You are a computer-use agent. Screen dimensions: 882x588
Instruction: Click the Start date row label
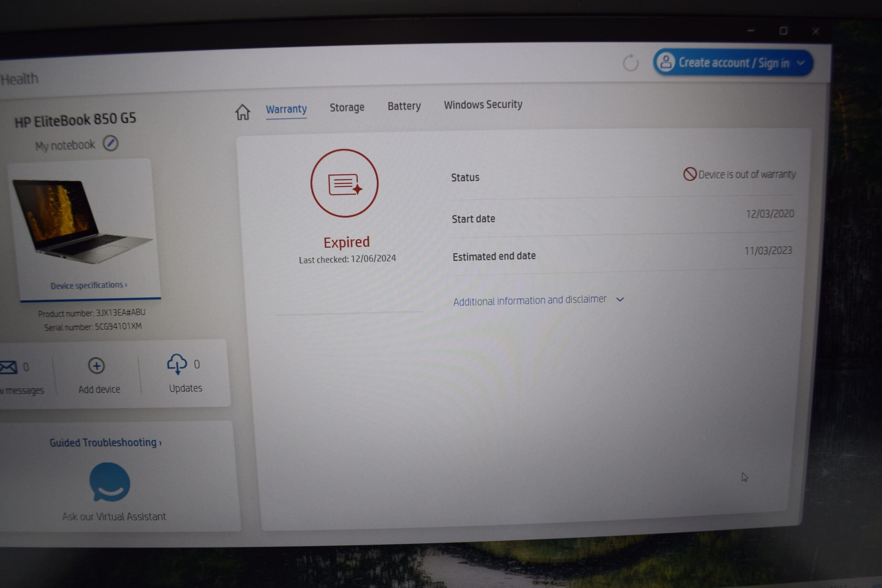[x=473, y=219]
